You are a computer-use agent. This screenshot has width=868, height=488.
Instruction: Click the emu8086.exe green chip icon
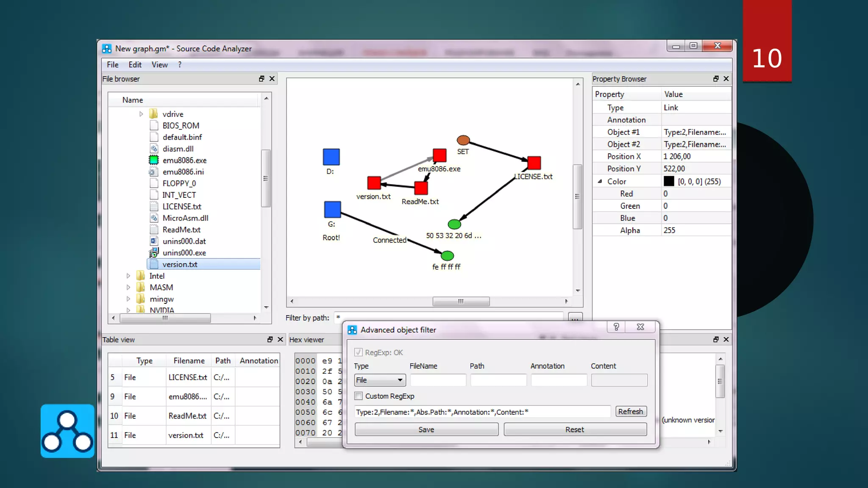(x=153, y=160)
